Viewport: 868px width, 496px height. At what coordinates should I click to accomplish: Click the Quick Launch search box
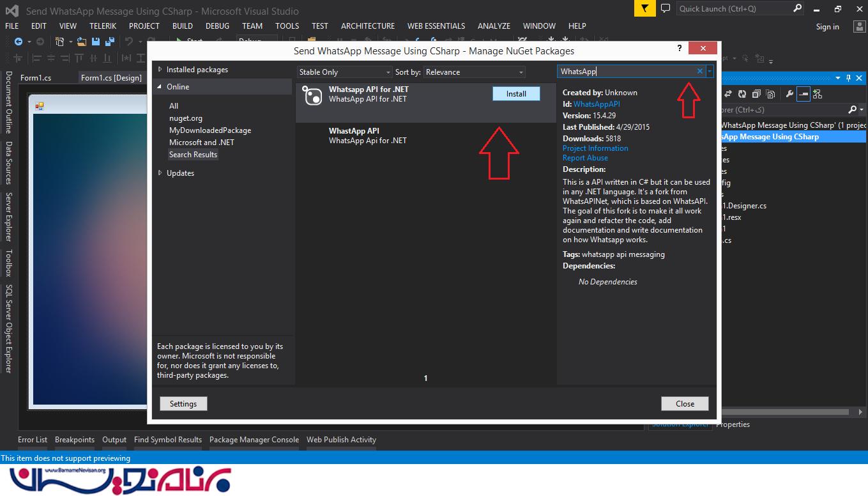pos(733,9)
